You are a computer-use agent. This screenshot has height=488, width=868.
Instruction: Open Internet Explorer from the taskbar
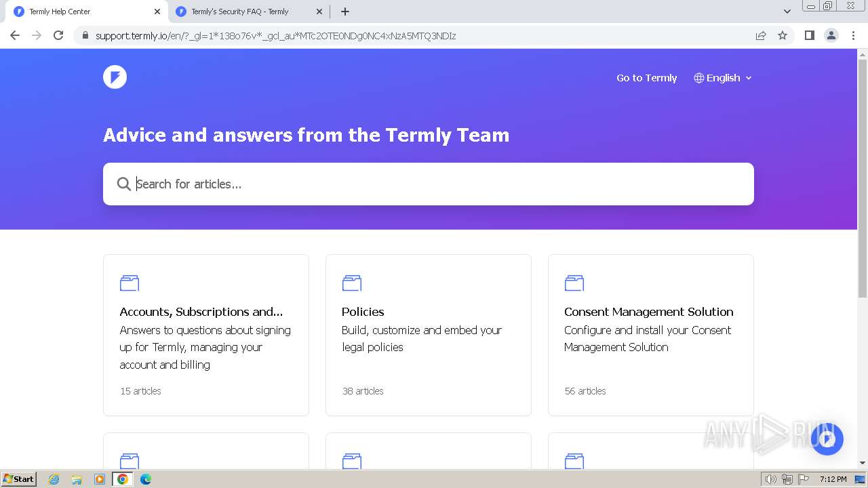click(54, 479)
